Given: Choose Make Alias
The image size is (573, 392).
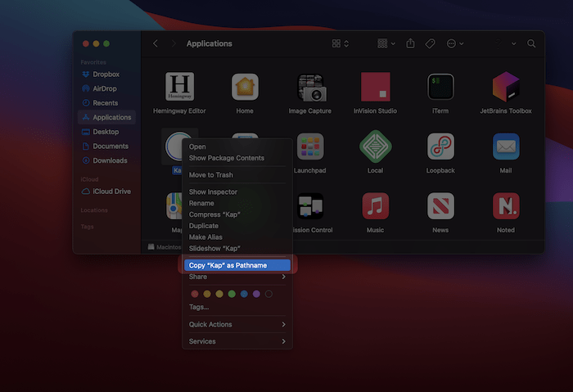Looking at the screenshot, I should (237, 237).
